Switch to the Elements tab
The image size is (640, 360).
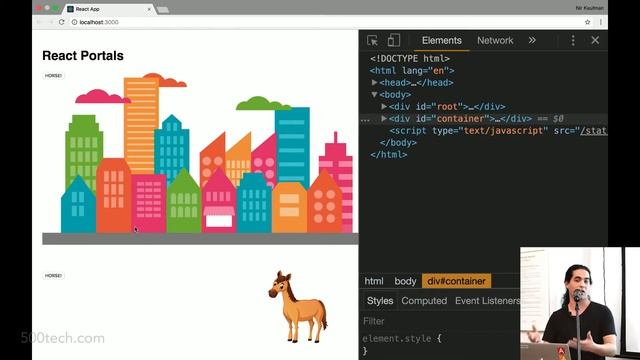pyautogui.click(x=442, y=40)
